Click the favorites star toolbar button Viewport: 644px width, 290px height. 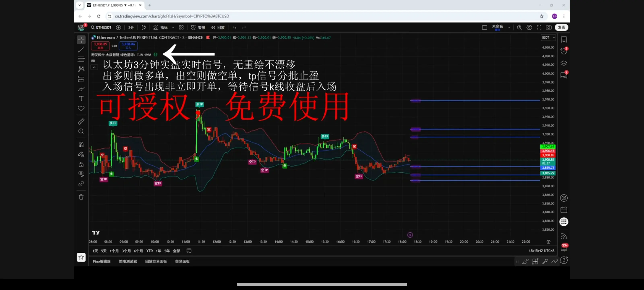81,257
